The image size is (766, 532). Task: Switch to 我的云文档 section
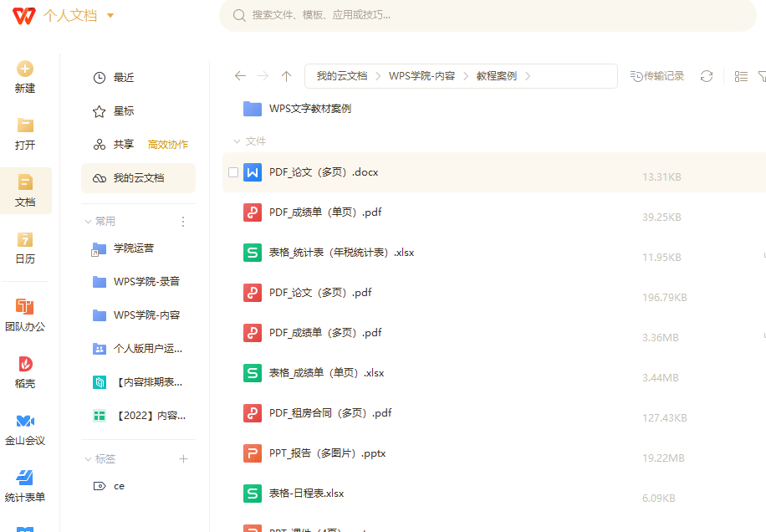[x=134, y=177]
